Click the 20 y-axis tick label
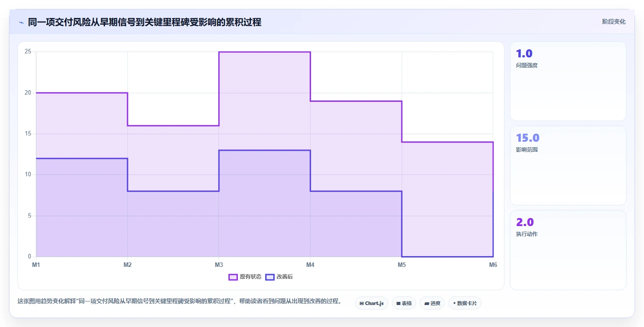This screenshot has height=327, width=644. tap(28, 93)
